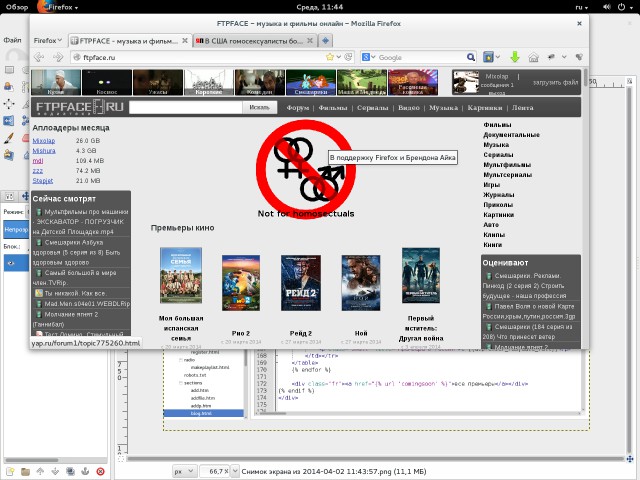Create new layer in GIMP layers panel

click(x=10, y=471)
